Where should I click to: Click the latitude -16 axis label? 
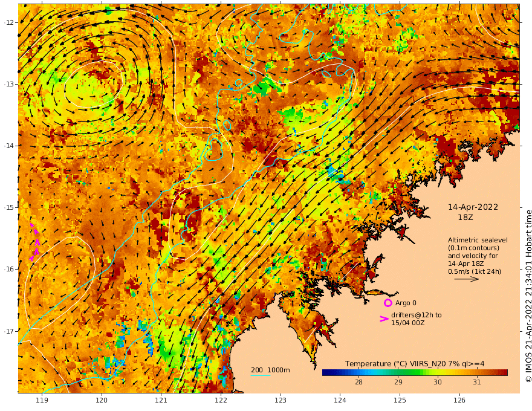coord(9,269)
